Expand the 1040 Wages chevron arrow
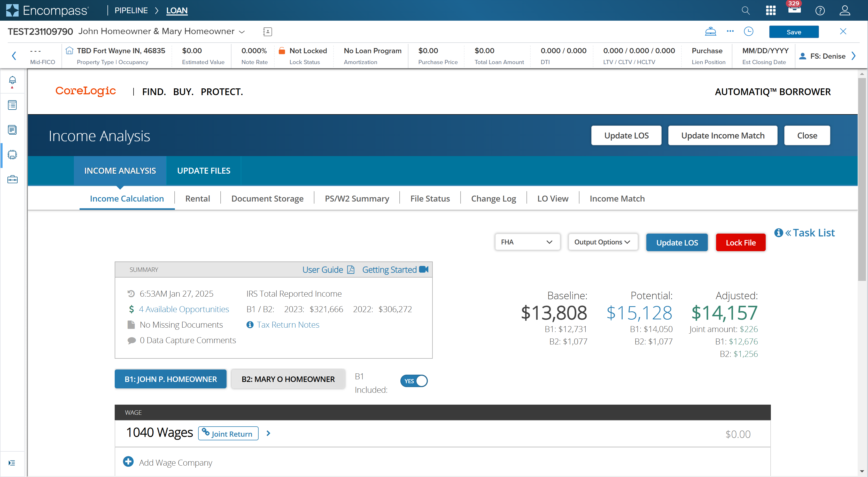 click(x=268, y=433)
